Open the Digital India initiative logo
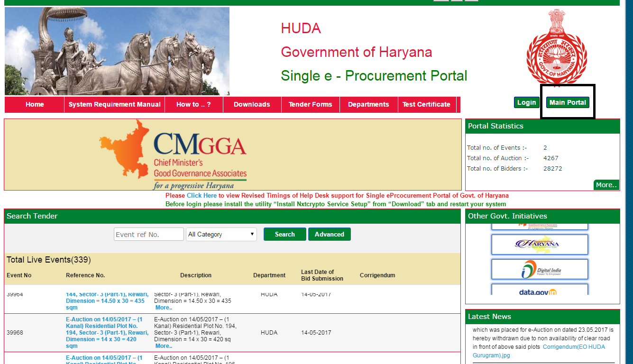The width and height of the screenshot is (633, 364). 540,269
